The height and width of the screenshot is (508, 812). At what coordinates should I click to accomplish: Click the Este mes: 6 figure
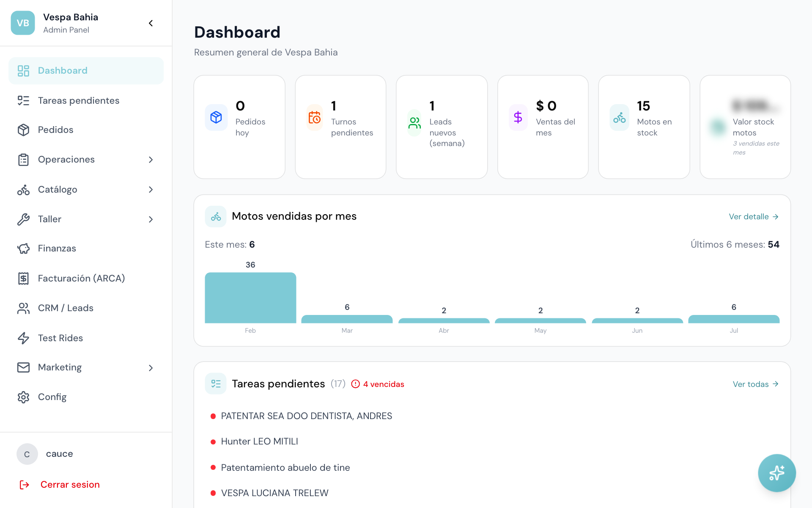(230, 245)
